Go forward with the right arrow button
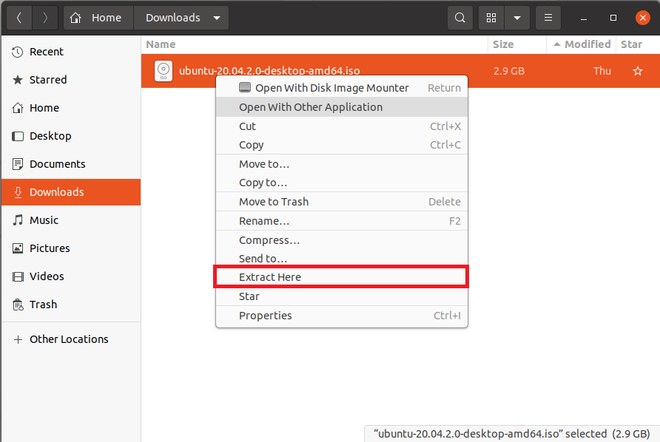Image resolution: width=660 pixels, height=442 pixels. point(45,18)
